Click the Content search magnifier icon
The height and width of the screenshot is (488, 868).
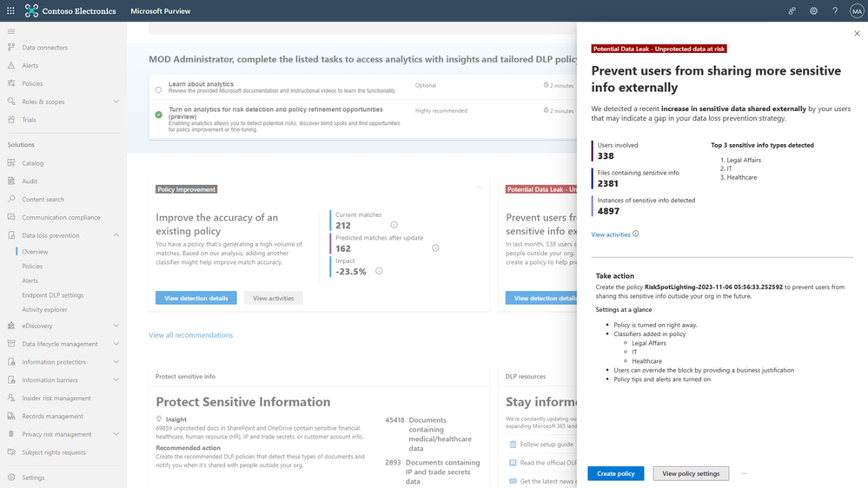coord(11,199)
